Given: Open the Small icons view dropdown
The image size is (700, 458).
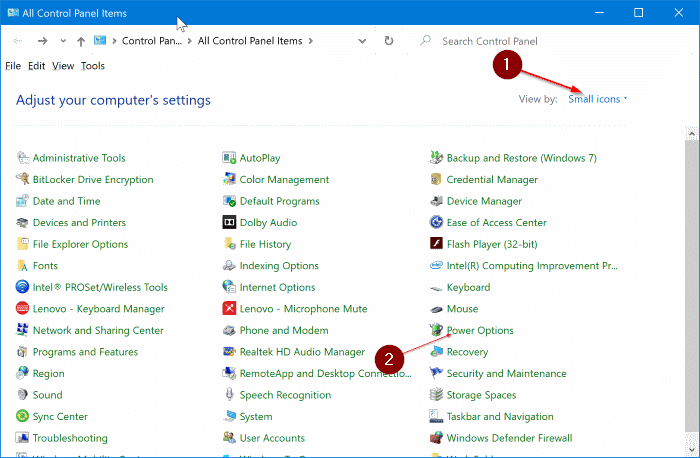Looking at the screenshot, I should point(597,99).
